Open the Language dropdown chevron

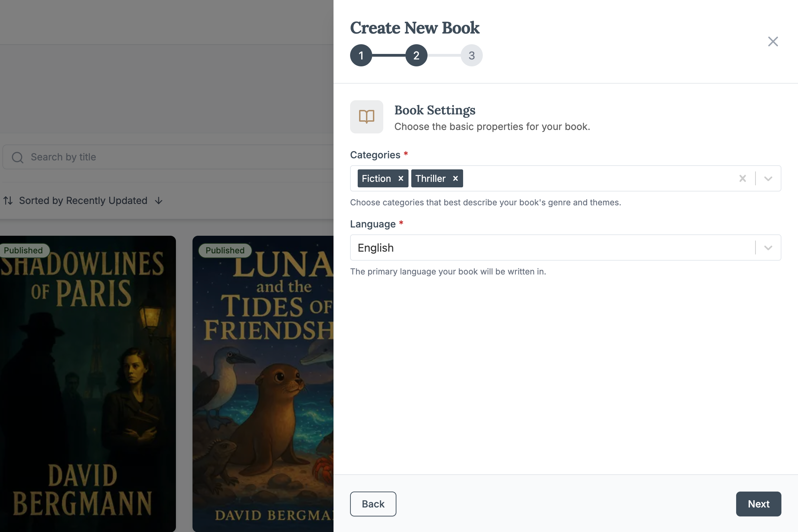click(x=768, y=248)
